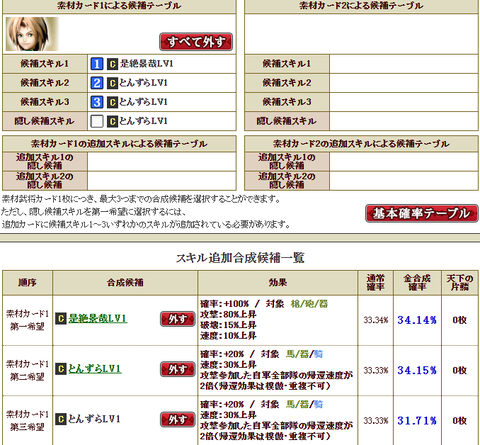The width and height of the screenshot is (480, 445).
Task: Click the すべて外す red button
Action: (x=196, y=42)
